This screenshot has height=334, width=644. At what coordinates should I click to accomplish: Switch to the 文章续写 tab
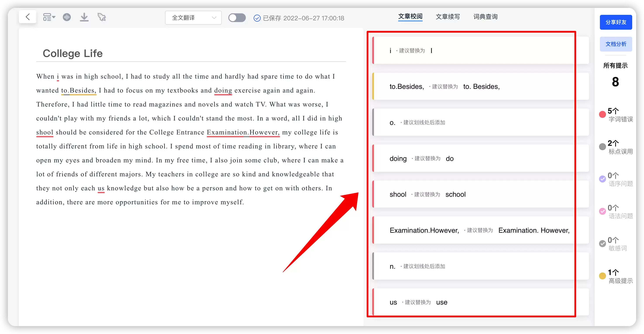tap(448, 17)
